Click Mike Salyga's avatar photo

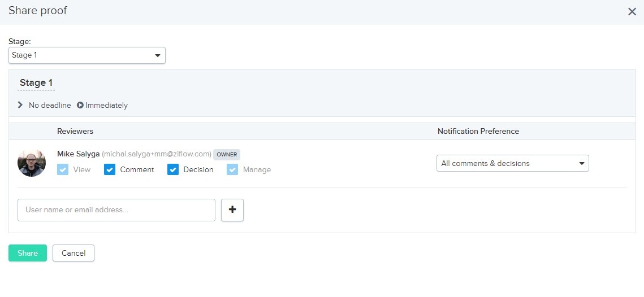(32, 163)
